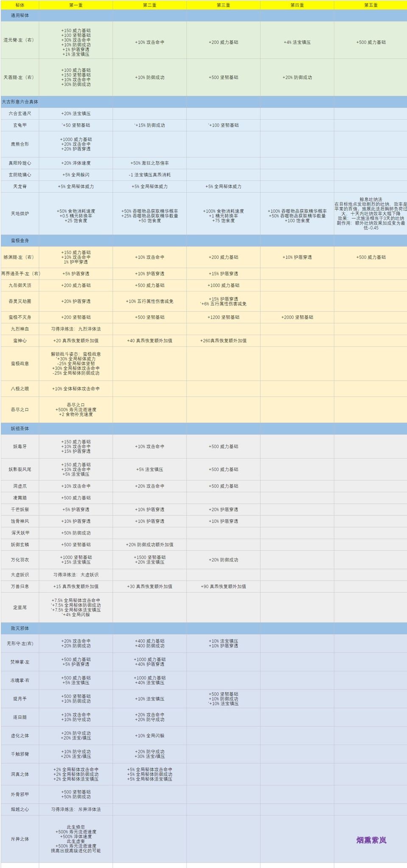Click the 定星尾 row name
This screenshot has width=407, height=868.
point(20,607)
